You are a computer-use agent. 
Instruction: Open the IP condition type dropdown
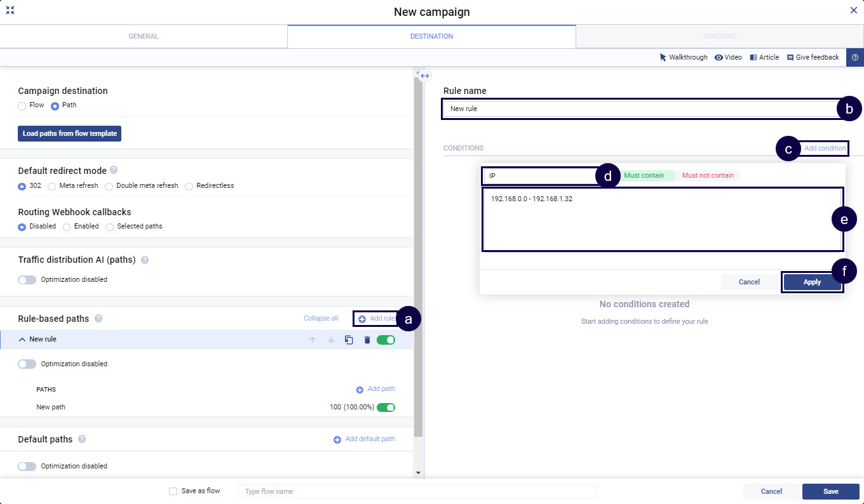(x=540, y=176)
